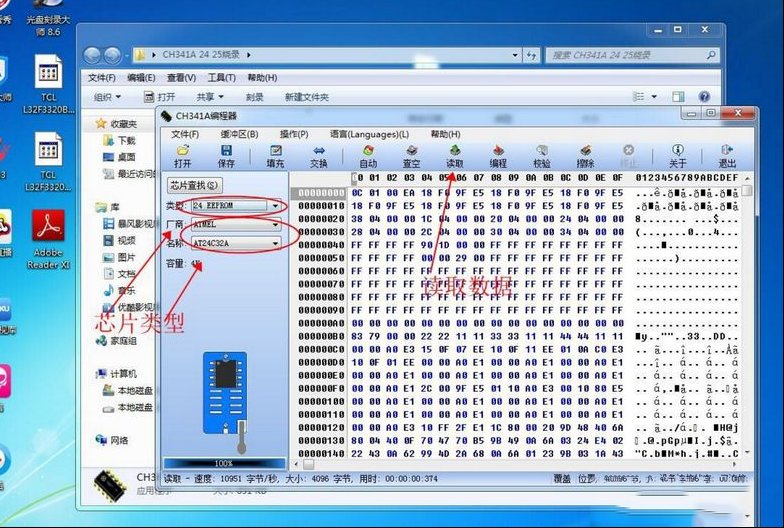Select the second TCL L32F3320 desktop file
This screenshot has height=528, width=784.
[x=48, y=161]
